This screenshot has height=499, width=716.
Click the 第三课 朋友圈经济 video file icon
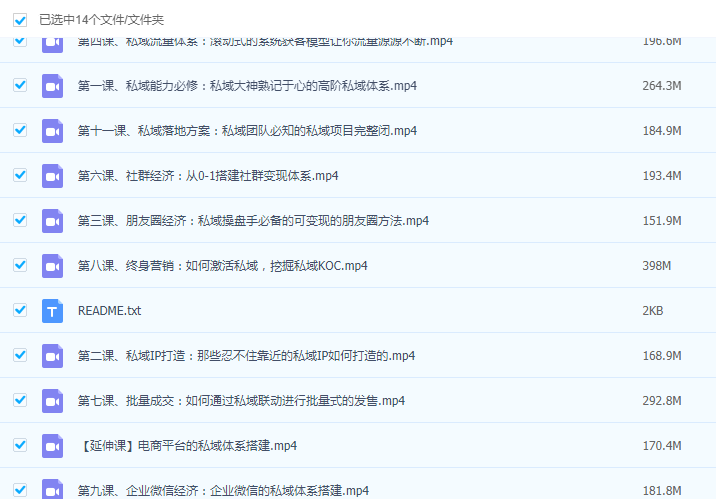click(52, 221)
